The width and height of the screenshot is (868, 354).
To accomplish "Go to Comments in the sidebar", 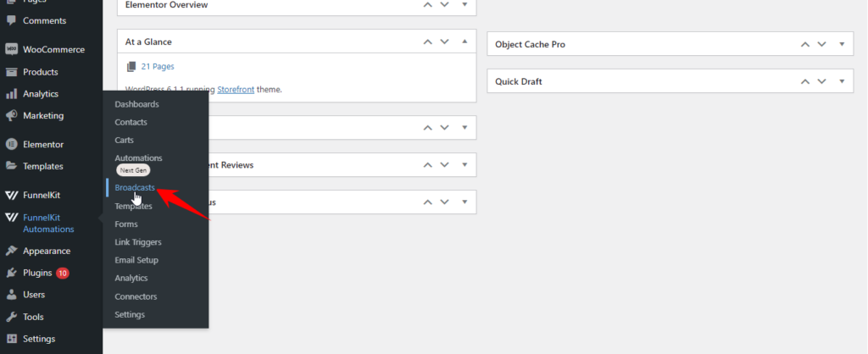I will tap(44, 20).
